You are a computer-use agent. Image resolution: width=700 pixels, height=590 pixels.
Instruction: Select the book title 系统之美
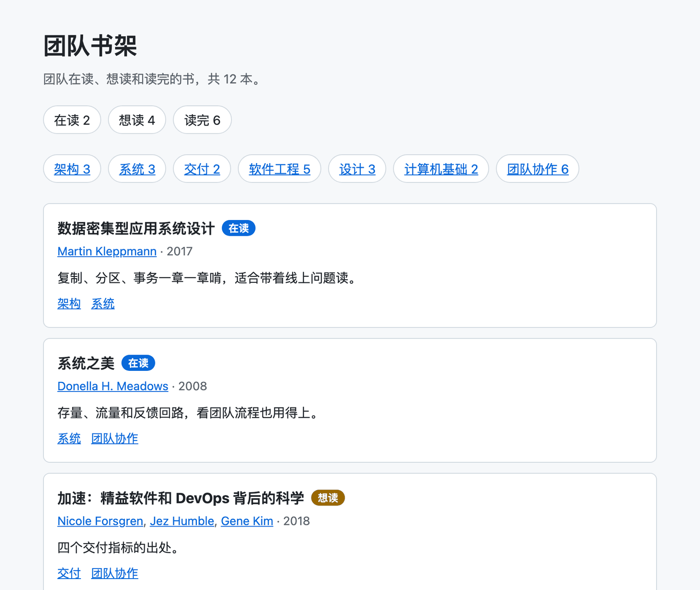pos(86,363)
